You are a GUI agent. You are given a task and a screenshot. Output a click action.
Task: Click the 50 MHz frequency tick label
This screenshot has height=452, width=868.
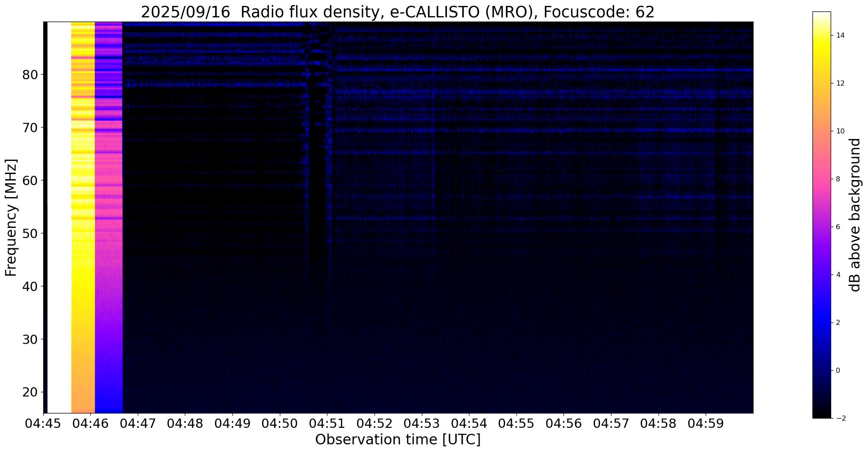click(x=30, y=234)
